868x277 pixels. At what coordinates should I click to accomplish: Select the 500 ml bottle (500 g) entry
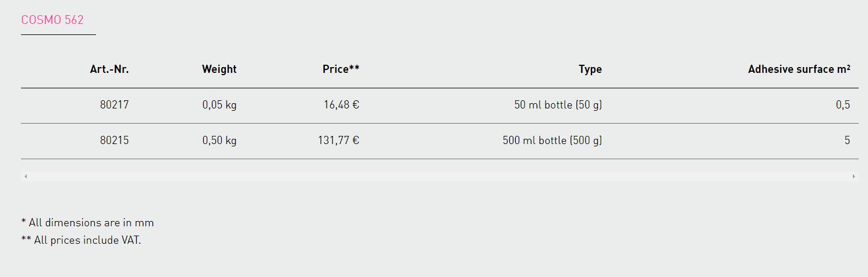pyautogui.click(x=552, y=141)
